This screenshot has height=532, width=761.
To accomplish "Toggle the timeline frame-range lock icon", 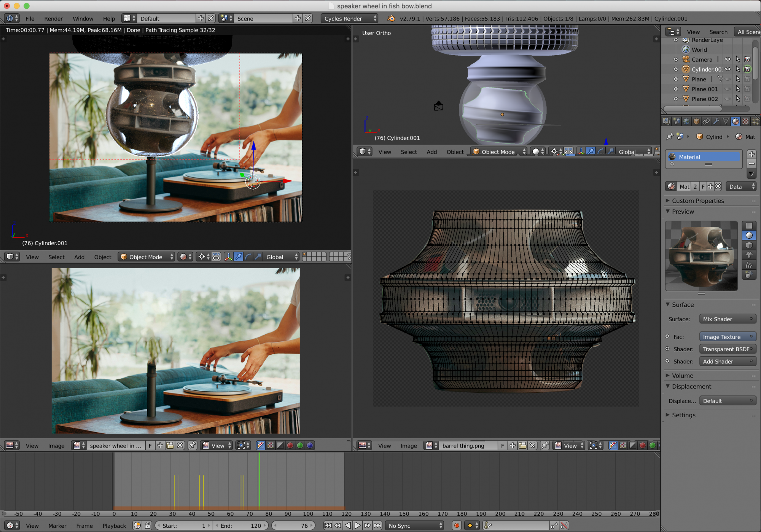I will point(148,526).
